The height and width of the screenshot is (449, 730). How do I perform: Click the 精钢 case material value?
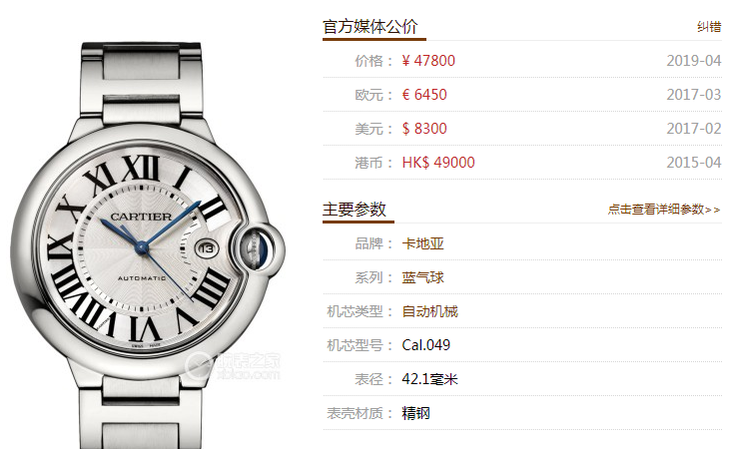tap(416, 413)
